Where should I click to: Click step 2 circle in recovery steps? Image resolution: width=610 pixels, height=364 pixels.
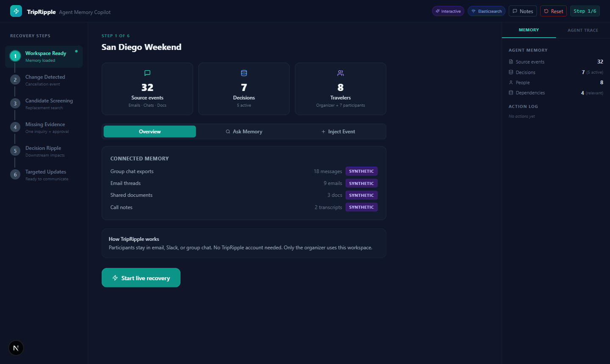pyautogui.click(x=15, y=80)
